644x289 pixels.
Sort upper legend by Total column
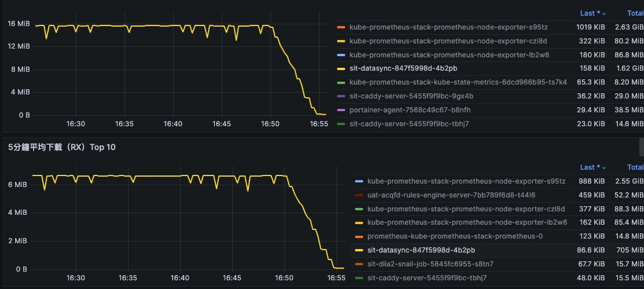tap(635, 13)
